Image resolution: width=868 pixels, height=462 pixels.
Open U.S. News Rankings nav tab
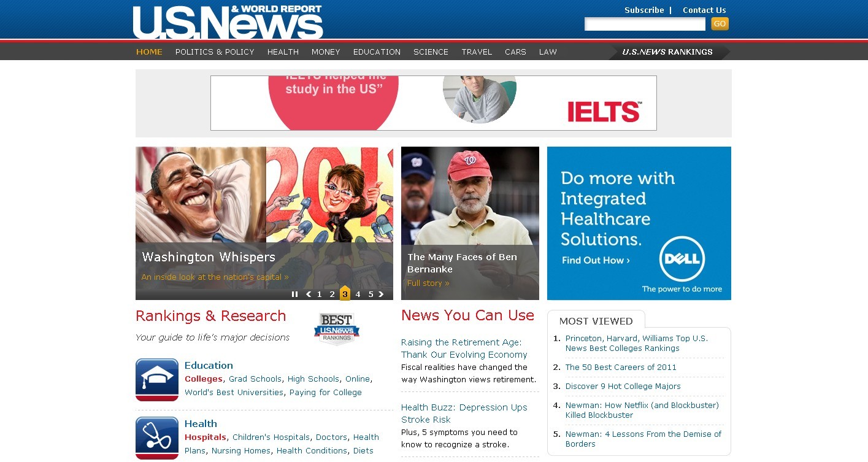pyautogui.click(x=669, y=52)
